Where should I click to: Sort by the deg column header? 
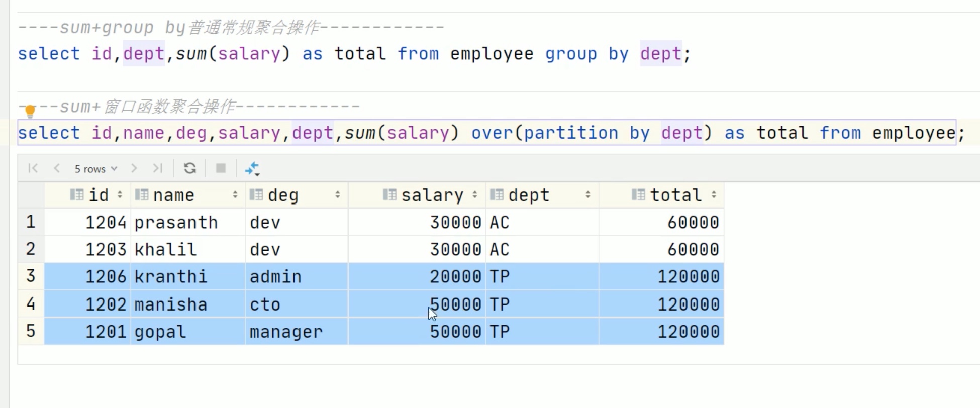coord(297,195)
